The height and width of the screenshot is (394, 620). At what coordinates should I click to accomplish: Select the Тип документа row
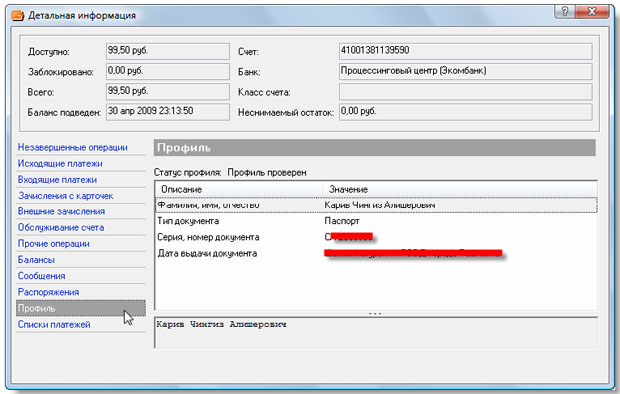(376, 221)
